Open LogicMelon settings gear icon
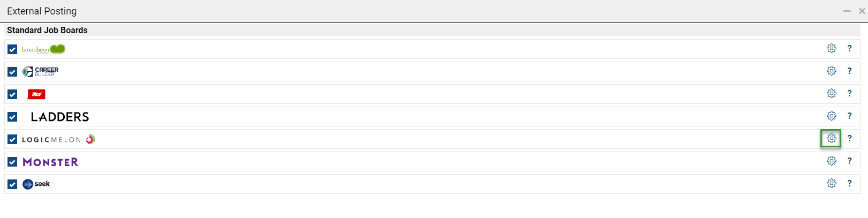Image resolution: width=868 pixels, height=218 pixels. tap(831, 138)
